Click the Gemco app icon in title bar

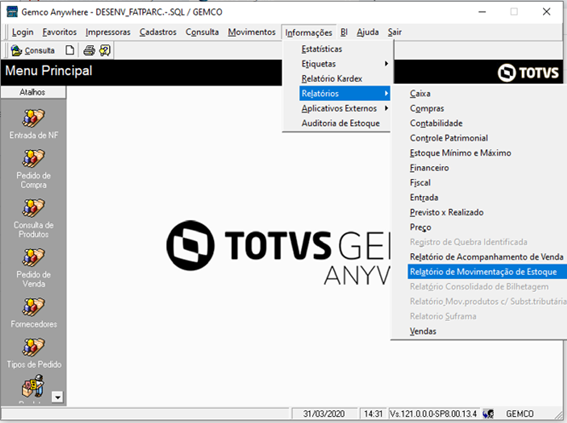tap(12, 12)
